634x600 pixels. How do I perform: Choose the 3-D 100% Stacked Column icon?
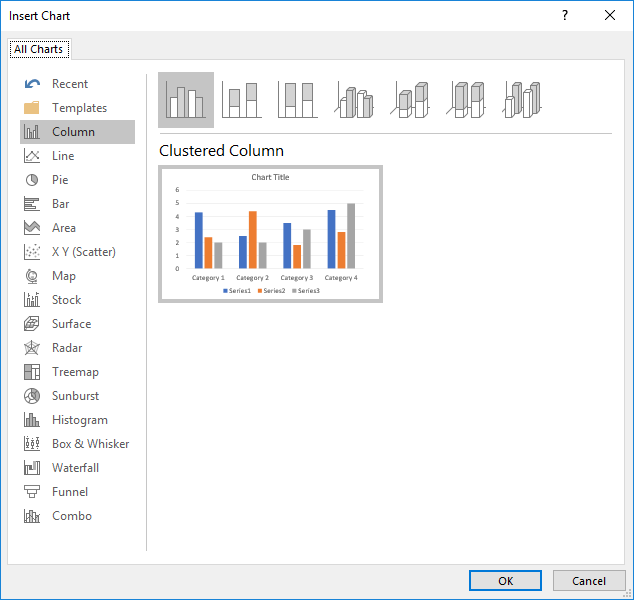[466, 100]
